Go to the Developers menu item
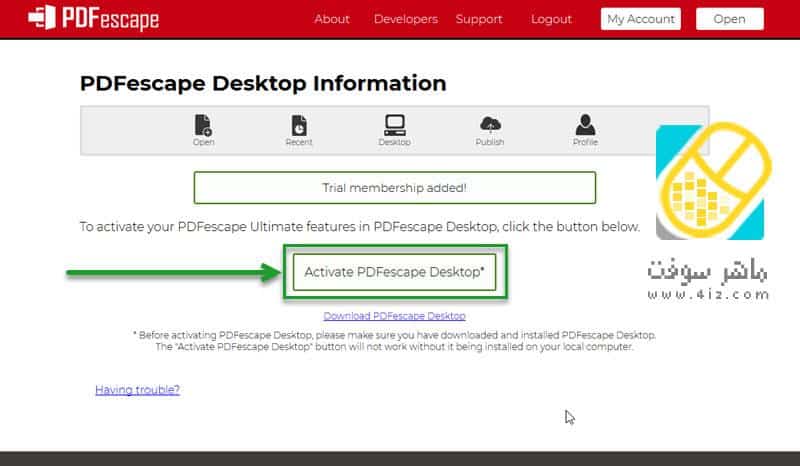800x466 pixels. [406, 19]
